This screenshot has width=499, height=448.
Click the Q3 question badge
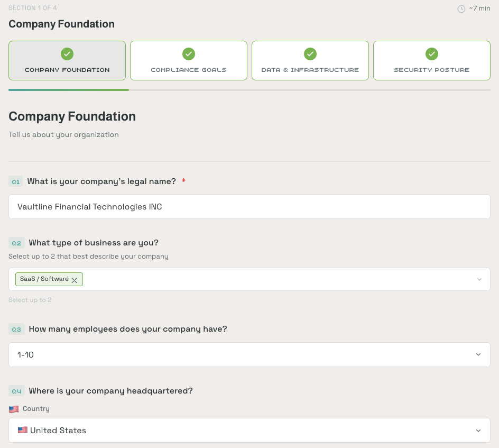[x=16, y=329]
